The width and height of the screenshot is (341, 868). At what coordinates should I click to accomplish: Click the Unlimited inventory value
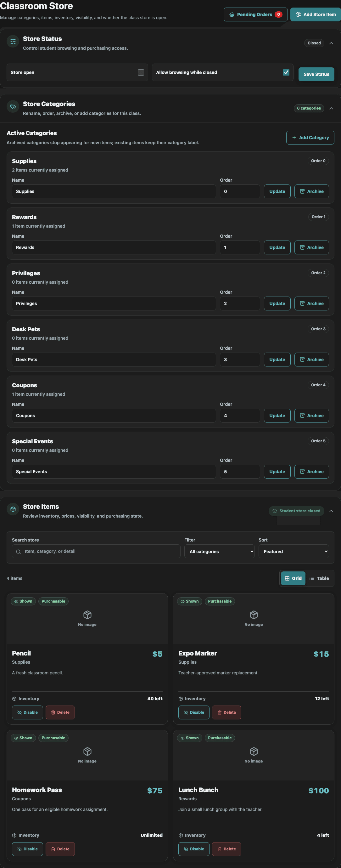coord(152,835)
